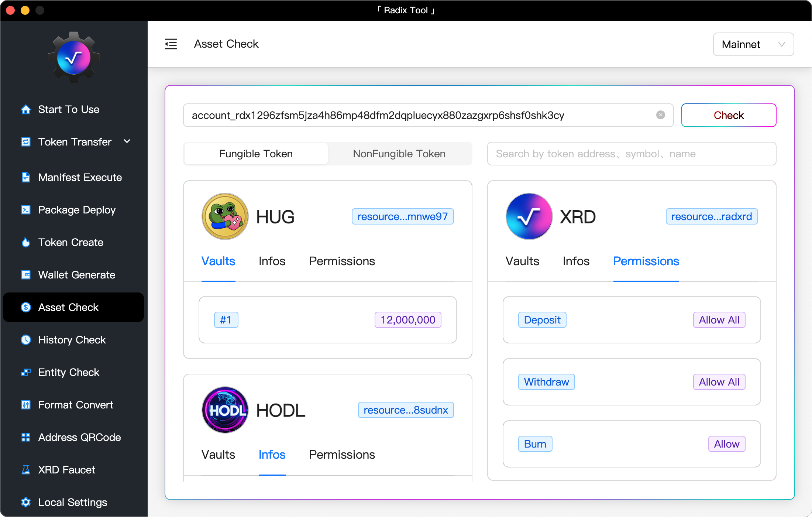Click the Token Create flame icon
The height and width of the screenshot is (517, 812).
click(x=26, y=243)
